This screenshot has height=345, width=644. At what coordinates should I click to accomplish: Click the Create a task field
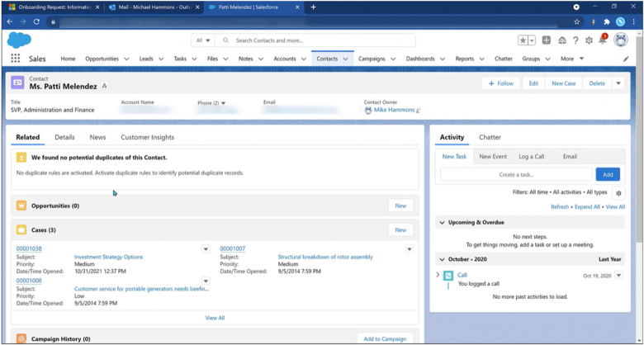[516, 174]
